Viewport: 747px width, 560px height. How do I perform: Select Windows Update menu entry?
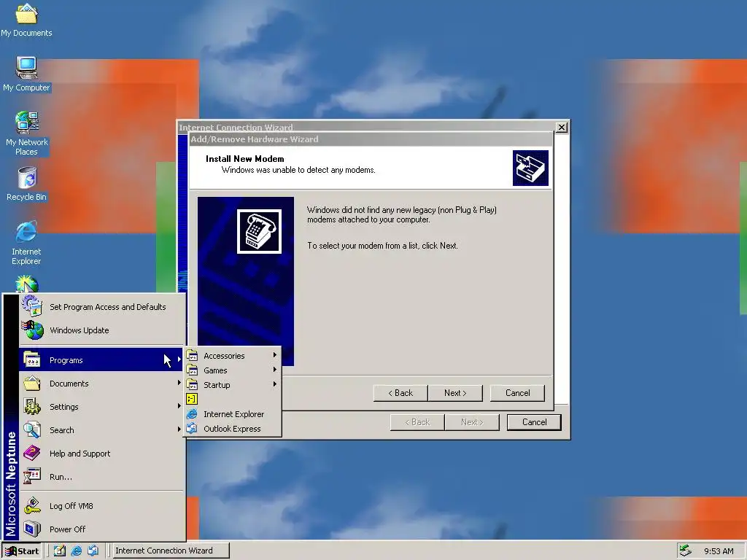[102, 330]
